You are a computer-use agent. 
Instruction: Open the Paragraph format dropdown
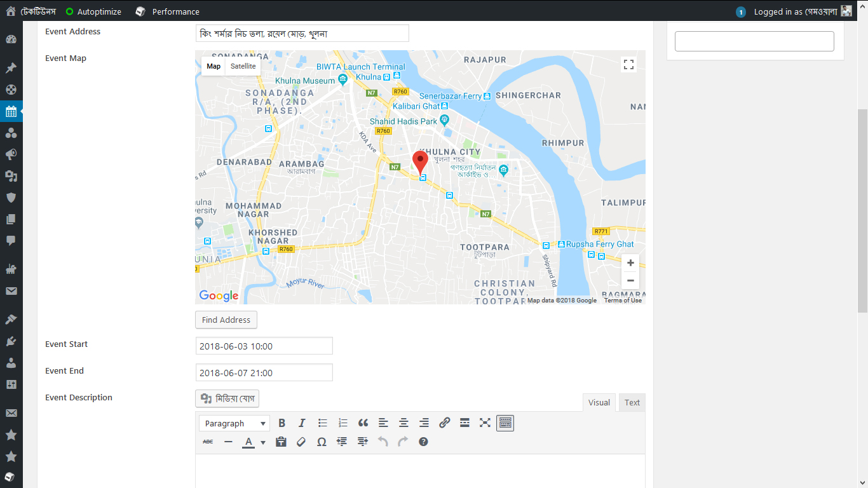(x=234, y=423)
